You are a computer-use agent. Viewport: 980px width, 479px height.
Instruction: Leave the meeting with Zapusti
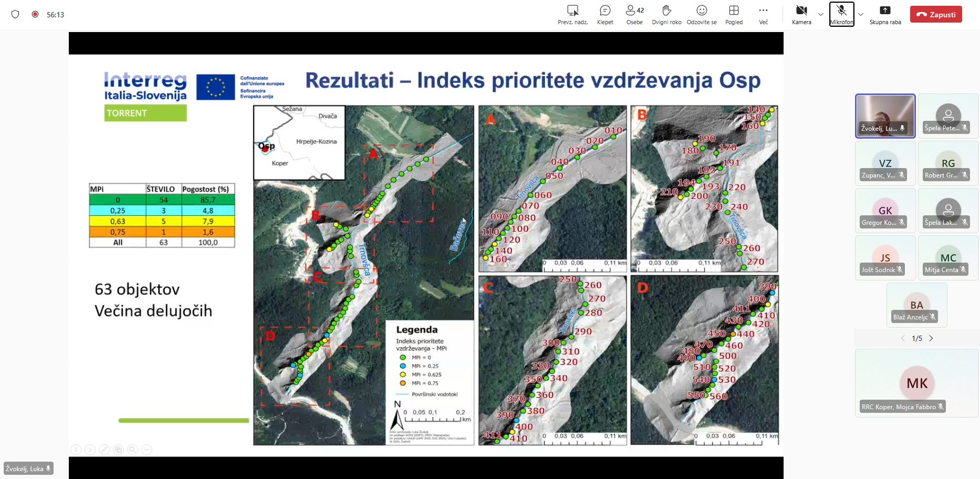tap(936, 14)
